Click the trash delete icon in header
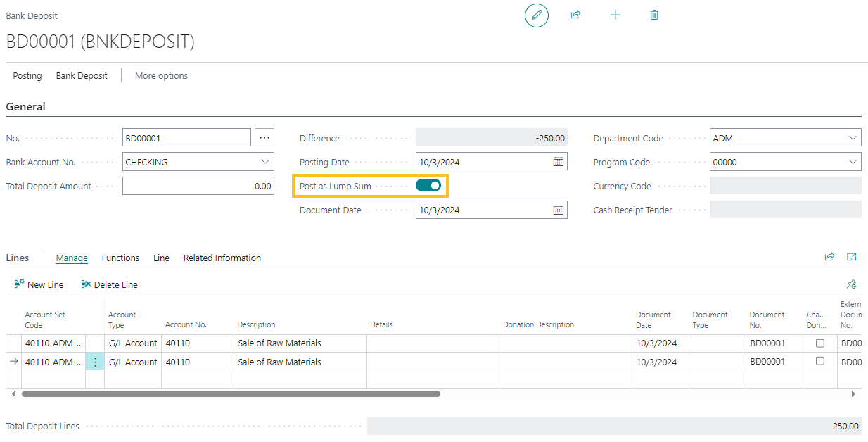Viewport: 868px width, 442px height. tap(654, 15)
